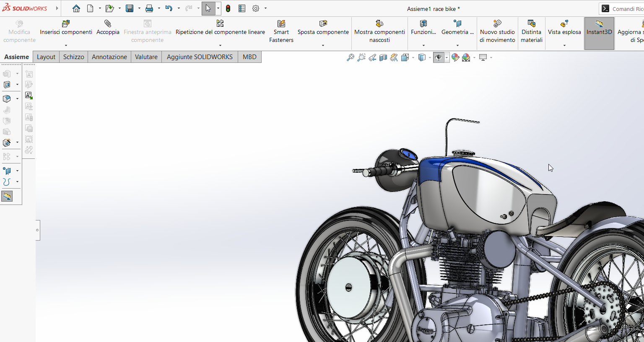Image resolution: width=644 pixels, height=342 pixels.
Task: Click the Accoppia (mate) paperclip icon
Action: tap(108, 24)
